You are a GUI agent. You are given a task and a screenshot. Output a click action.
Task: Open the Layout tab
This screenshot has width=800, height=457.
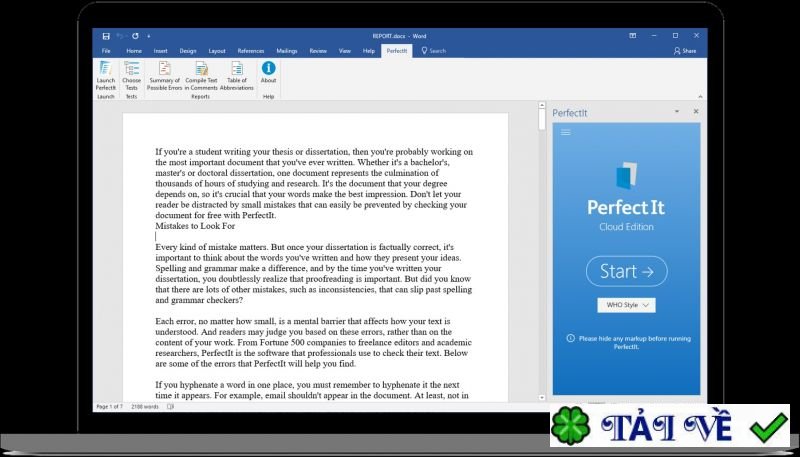coord(217,51)
